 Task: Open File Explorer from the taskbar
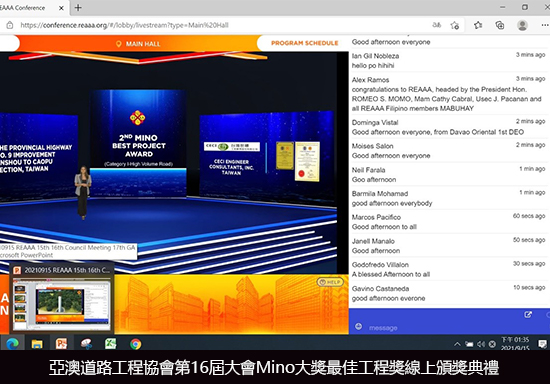pos(37,344)
